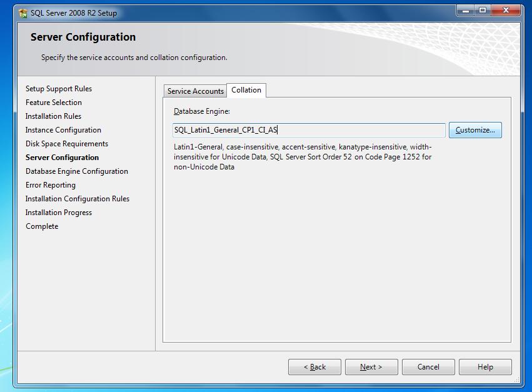Click Instance Configuration step
Screen dimensions: 532x392
coord(63,130)
